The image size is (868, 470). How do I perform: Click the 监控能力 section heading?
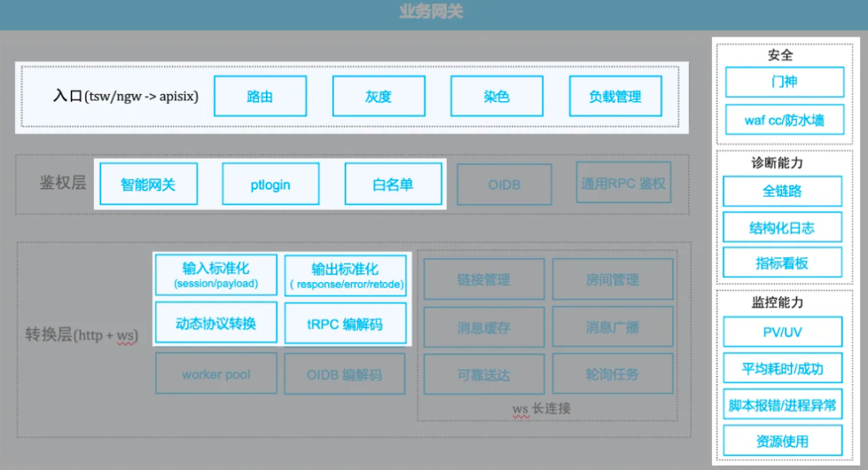pyautogui.click(x=777, y=302)
